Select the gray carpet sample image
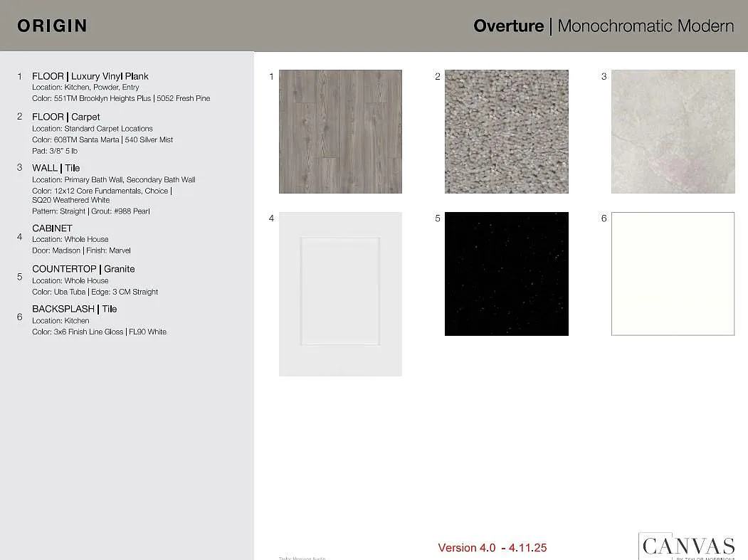 (506, 132)
